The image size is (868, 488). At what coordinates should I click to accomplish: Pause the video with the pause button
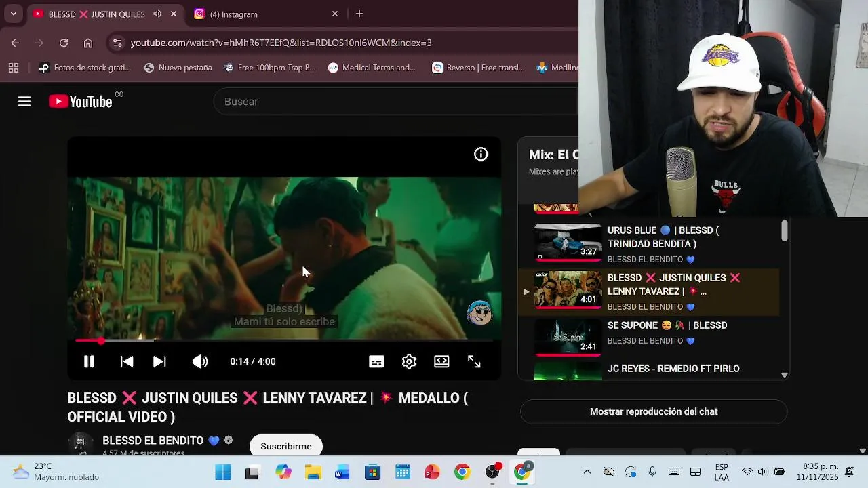pos(89,361)
